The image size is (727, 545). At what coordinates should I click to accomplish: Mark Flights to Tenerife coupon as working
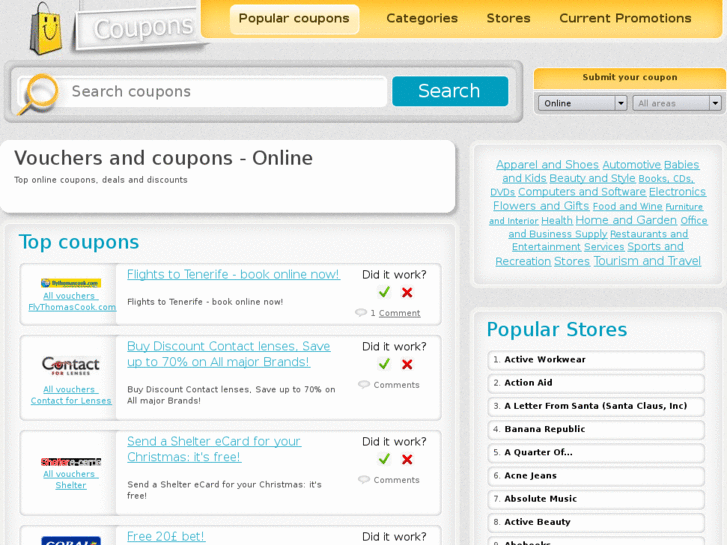pyautogui.click(x=384, y=292)
